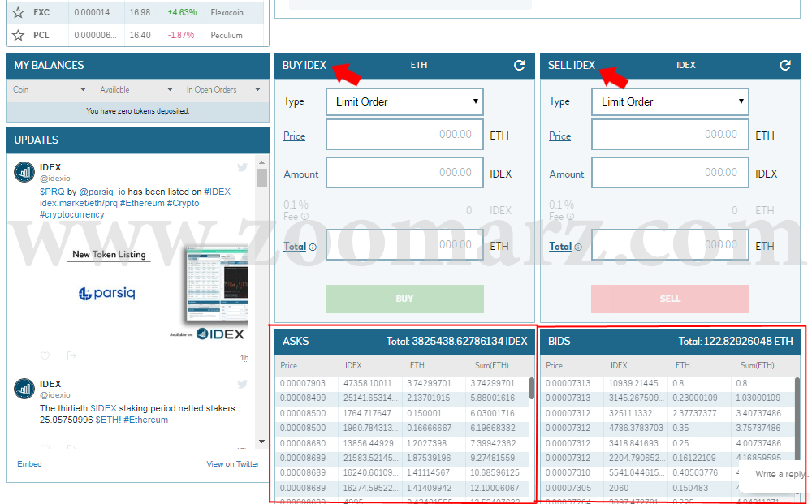Select bid amount 32511.1332

tap(630, 413)
